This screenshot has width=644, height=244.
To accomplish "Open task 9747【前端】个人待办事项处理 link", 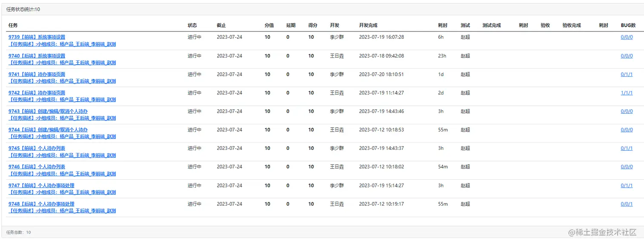I will pyautogui.click(x=41, y=185).
